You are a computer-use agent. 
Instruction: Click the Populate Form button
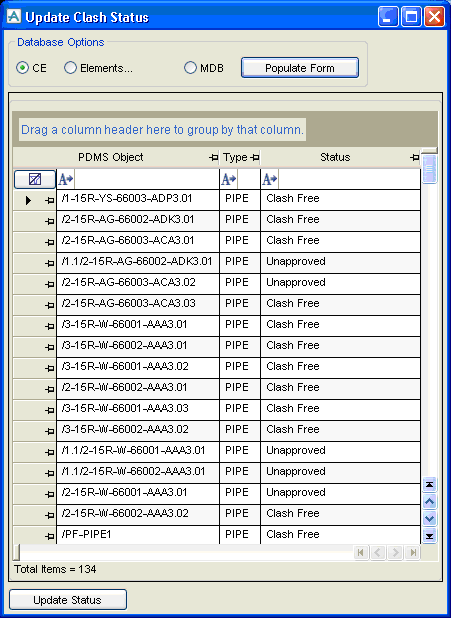coord(300,68)
